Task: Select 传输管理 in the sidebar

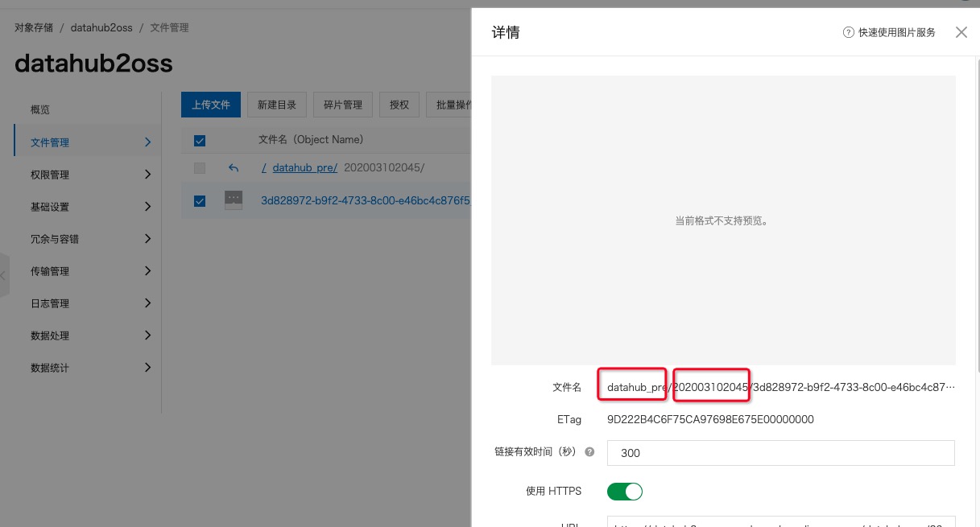Action: pyautogui.click(x=50, y=271)
